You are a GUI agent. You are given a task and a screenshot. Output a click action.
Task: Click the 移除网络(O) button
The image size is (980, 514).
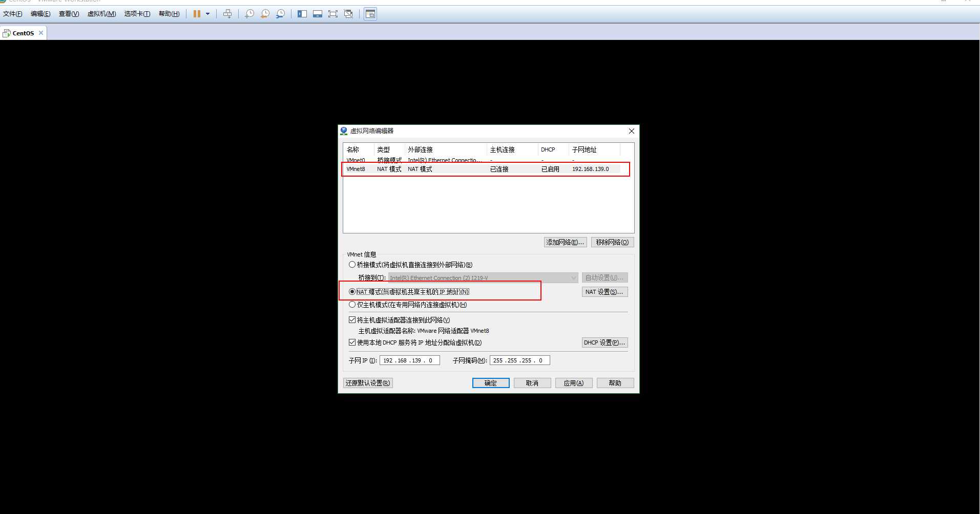click(612, 242)
